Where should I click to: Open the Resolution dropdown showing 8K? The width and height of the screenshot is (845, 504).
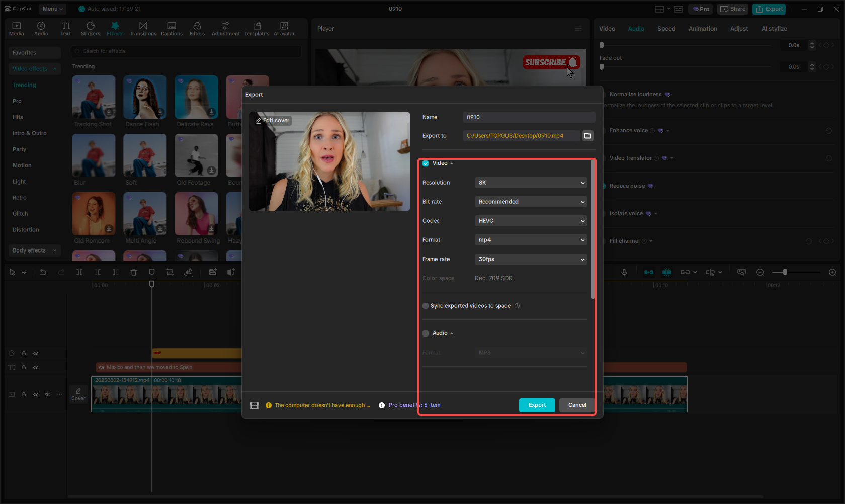point(531,183)
